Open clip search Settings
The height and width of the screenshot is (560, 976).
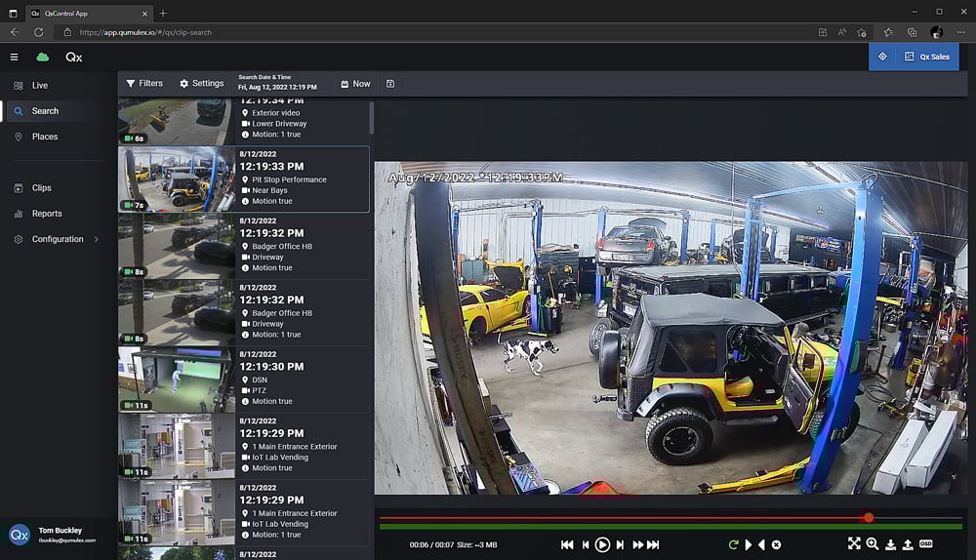pyautogui.click(x=202, y=83)
